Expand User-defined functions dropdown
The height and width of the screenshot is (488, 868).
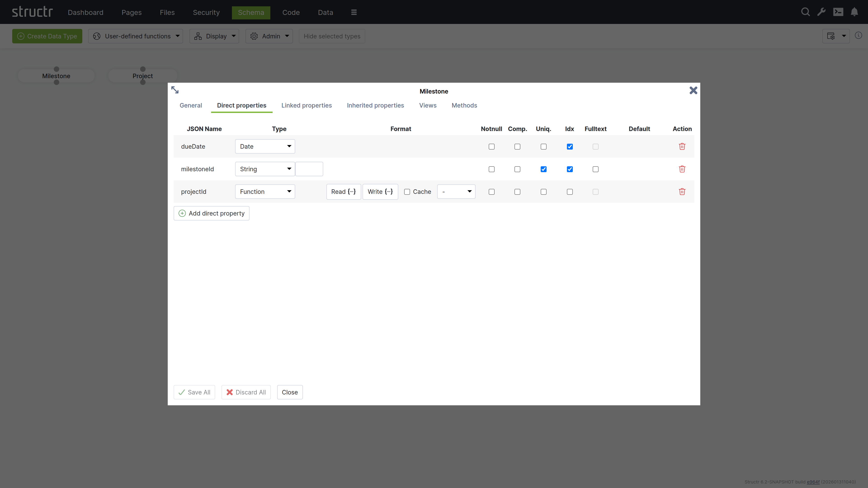[x=135, y=36]
